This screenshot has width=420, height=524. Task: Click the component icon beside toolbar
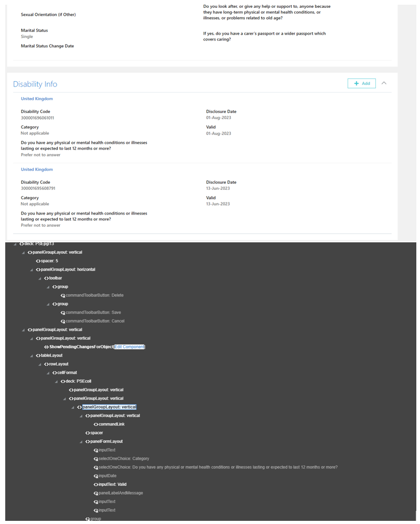(47, 278)
